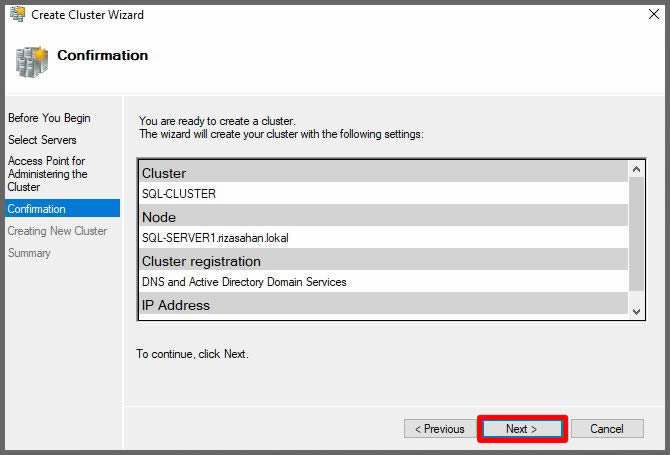Open the Select Servers step

point(42,140)
